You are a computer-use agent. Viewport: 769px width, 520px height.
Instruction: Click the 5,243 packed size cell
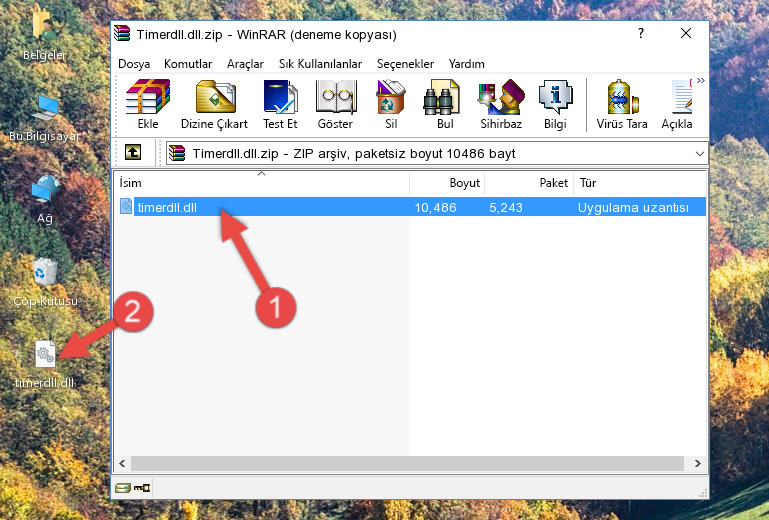tap(506, 208)
